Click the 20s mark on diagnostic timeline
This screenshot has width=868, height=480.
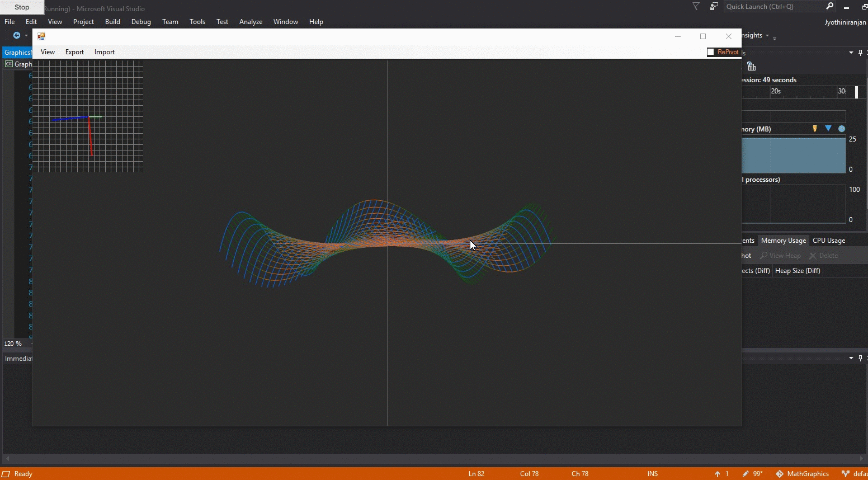[x=776, y=91]
